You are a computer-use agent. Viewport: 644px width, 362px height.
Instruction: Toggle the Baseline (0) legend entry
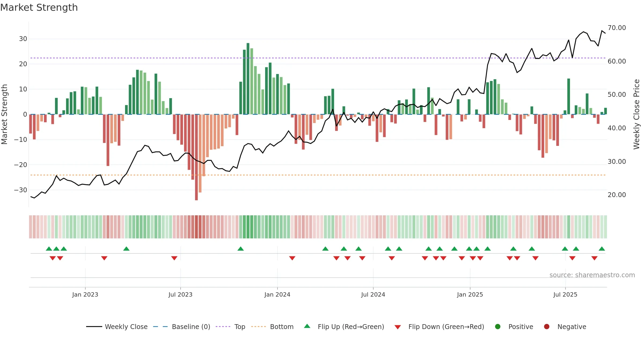182,327
